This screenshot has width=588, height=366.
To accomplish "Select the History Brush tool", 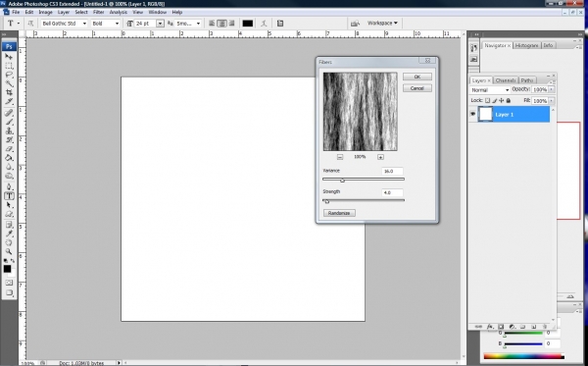I will [x=9, y=140].
